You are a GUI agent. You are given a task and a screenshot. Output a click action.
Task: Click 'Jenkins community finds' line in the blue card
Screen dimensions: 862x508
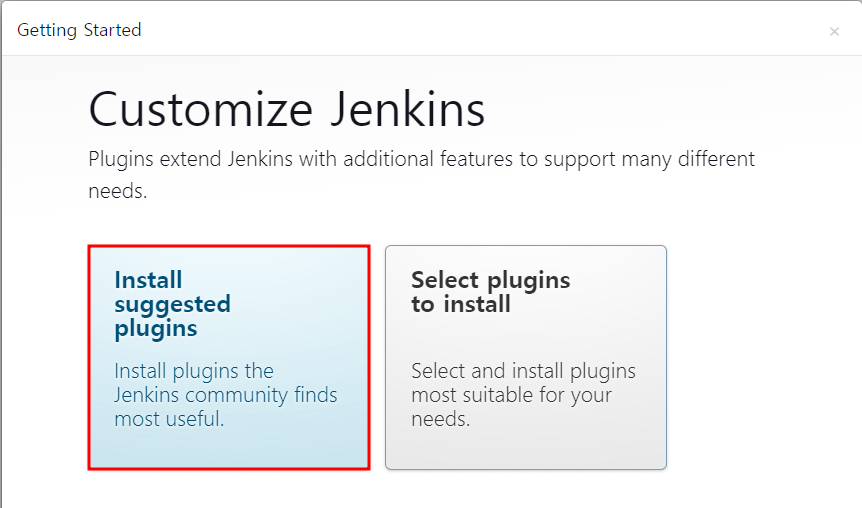click(226, 395)
